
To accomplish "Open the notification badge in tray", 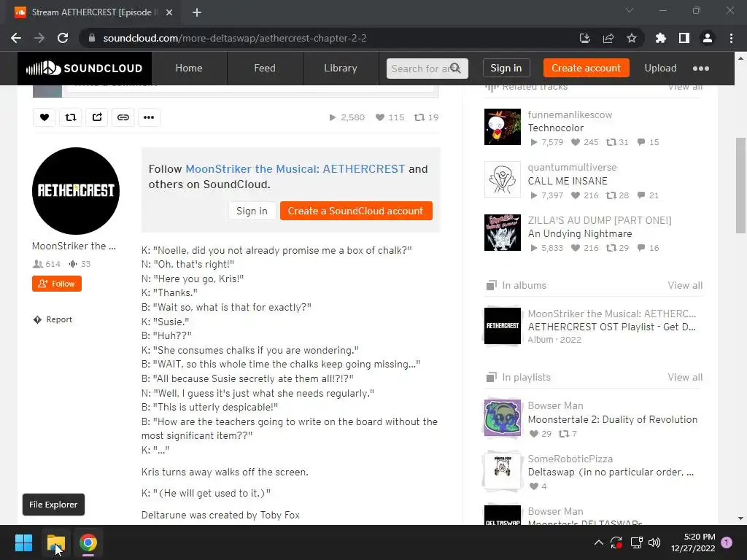I will tap(727, 542).
